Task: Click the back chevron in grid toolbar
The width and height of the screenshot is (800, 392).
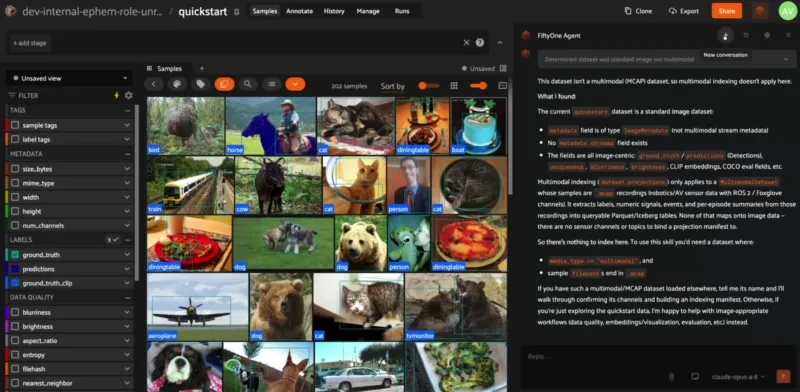Action: (x=154, y=84)
